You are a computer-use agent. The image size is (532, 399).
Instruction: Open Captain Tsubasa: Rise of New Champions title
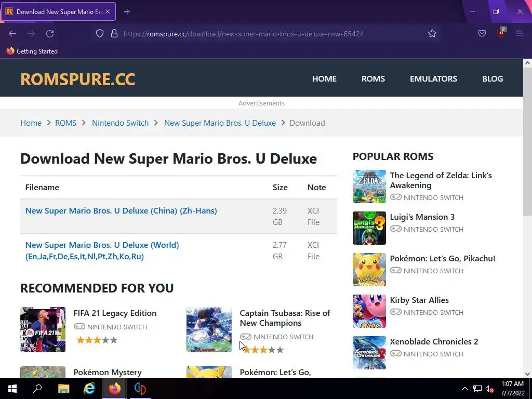tap(285, 318)
